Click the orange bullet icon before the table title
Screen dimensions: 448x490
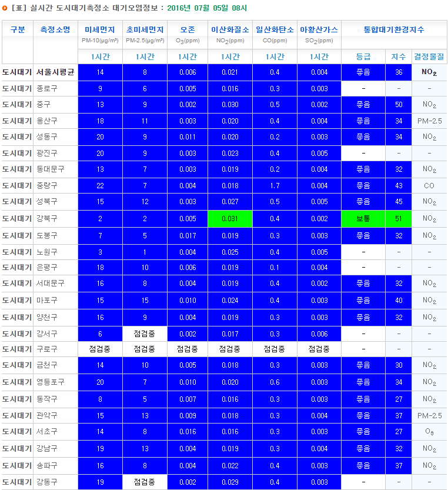coord(5,8)
